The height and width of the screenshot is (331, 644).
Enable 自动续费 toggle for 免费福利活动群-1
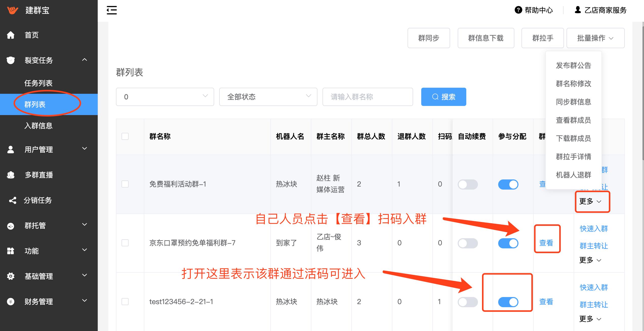468,184
